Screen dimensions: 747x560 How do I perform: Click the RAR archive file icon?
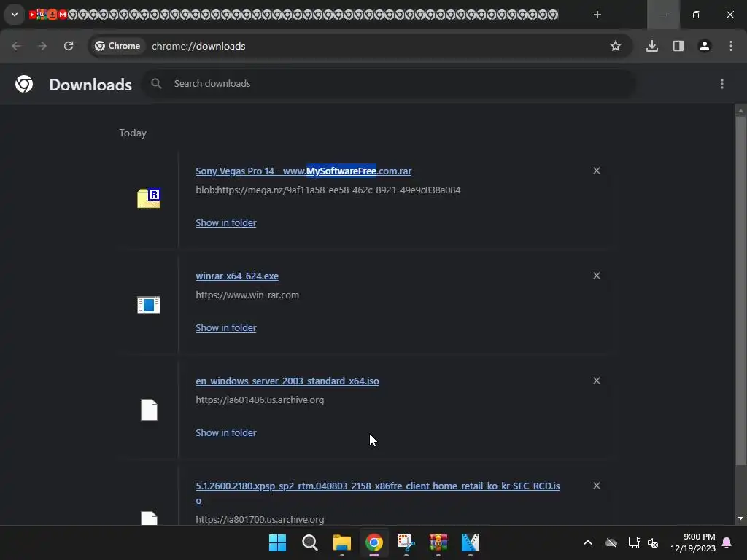pos(149,198)
